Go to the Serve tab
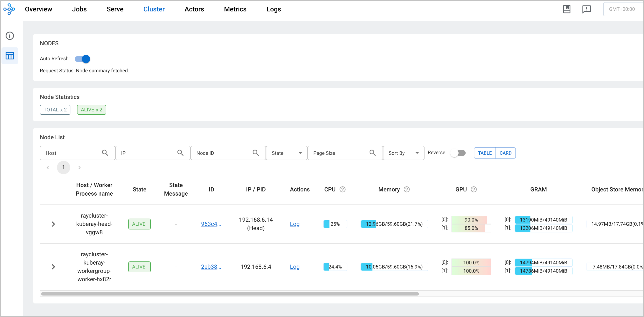The height and width of the screenshot is (317, 644). (x=115, y=9)
